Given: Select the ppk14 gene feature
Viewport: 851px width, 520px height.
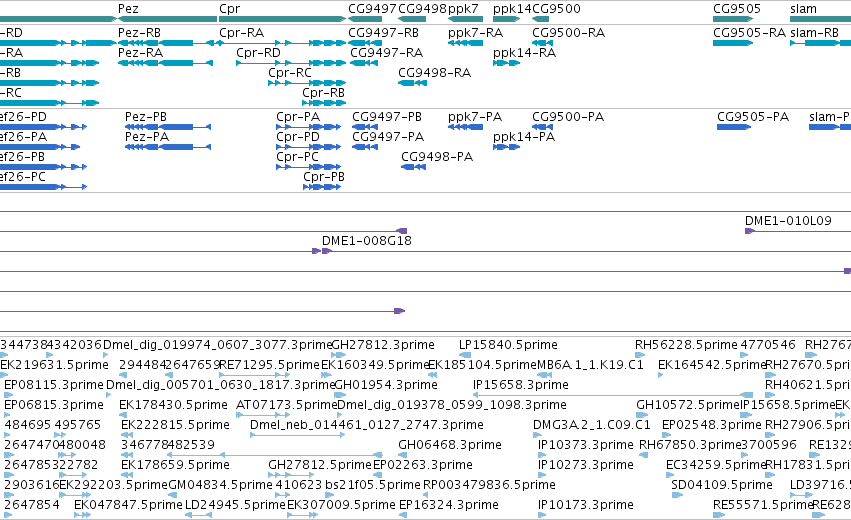Looking at the screenshot, I should click(x=506, y=19).
